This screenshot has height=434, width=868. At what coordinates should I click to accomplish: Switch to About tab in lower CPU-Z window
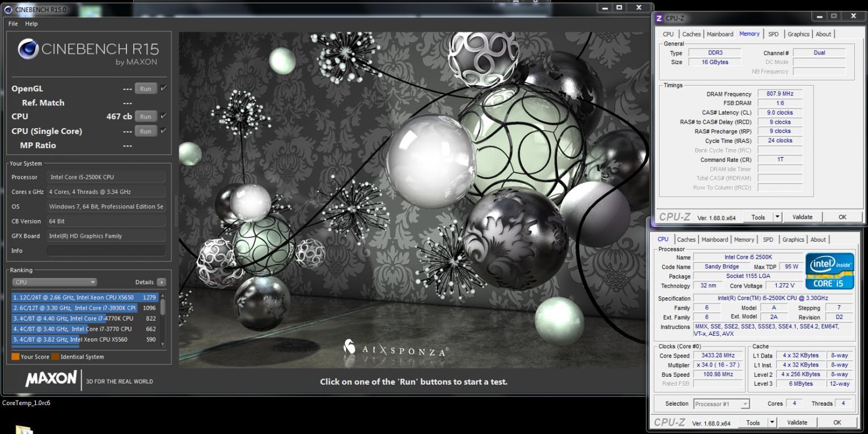(818, 239)
